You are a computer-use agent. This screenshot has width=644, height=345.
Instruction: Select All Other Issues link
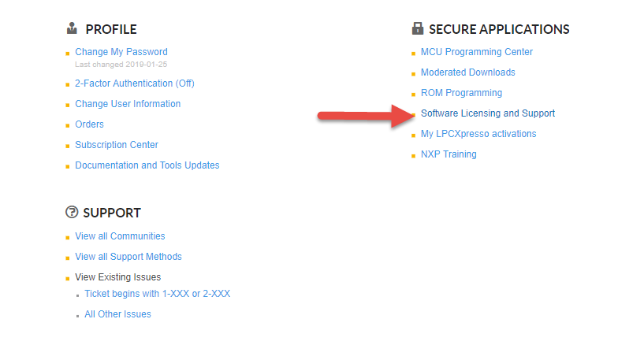point(117,314)
